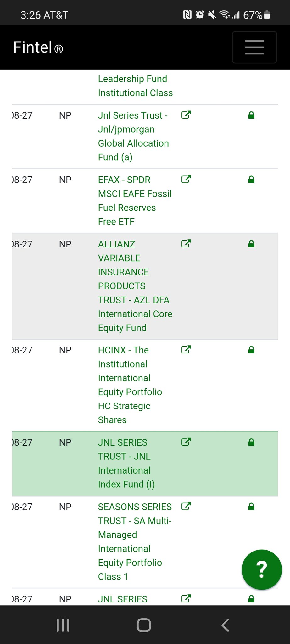Tap lock icon in highlighted JNL International row

tap(251, 442)
